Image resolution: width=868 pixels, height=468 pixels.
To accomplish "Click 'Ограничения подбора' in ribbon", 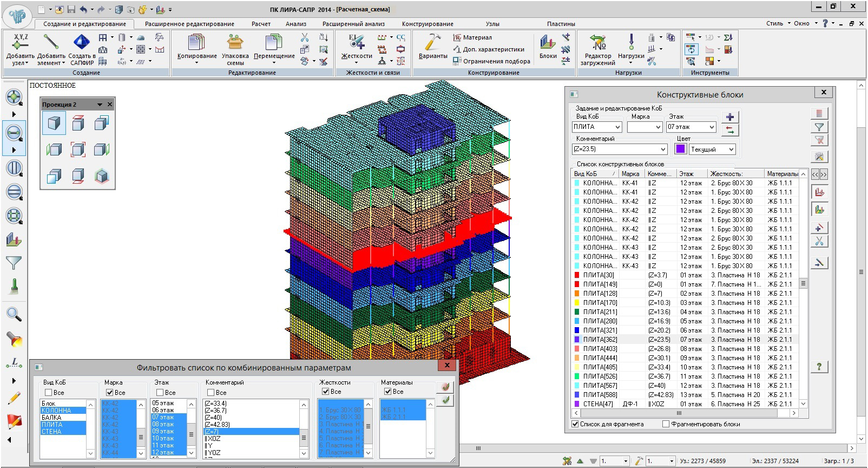I will [496, 61].
